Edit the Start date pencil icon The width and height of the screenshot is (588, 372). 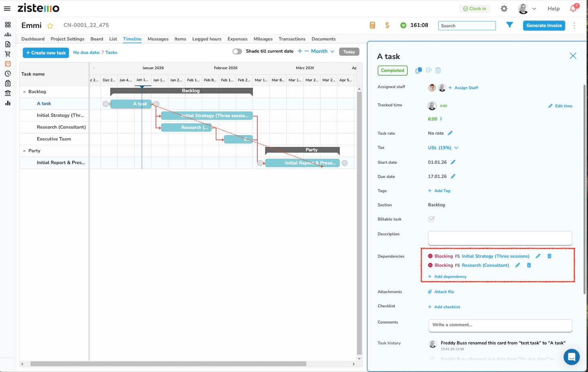tap(453, 162)
